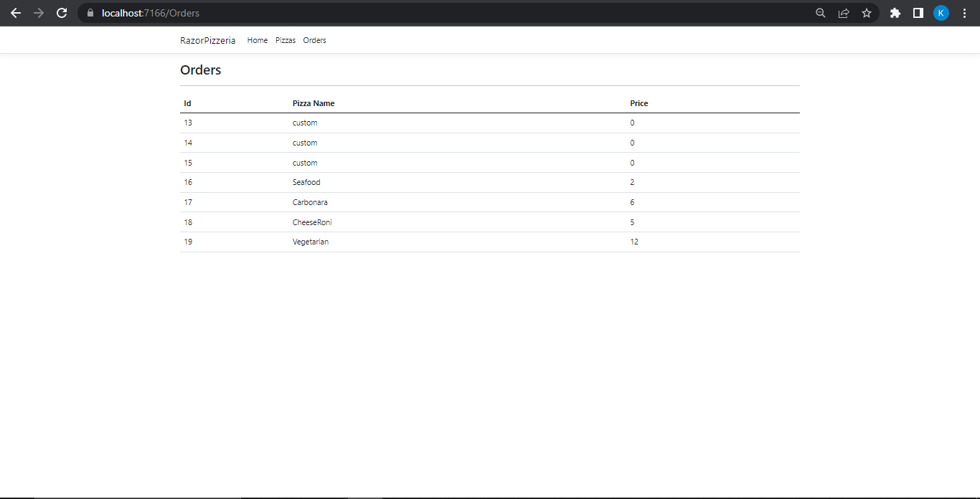Open the Chrome profile avatar K

pyautogui.click(x=941, y=12)
